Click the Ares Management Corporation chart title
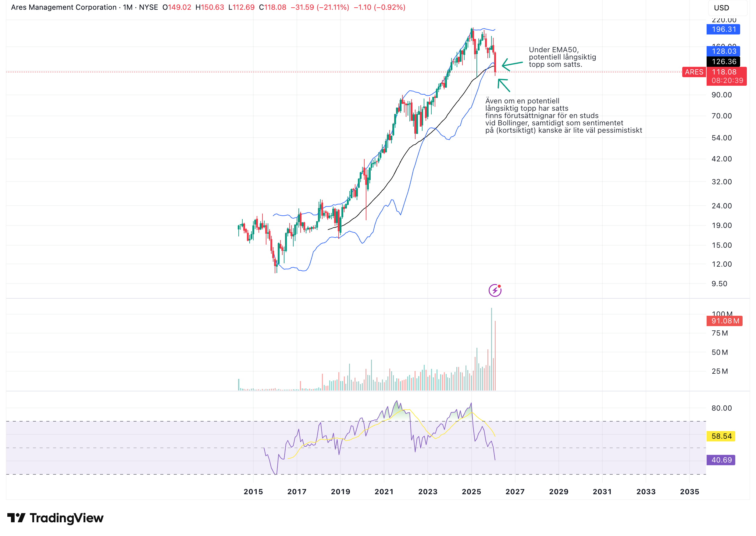756x536 pixels. coord(64,7)
